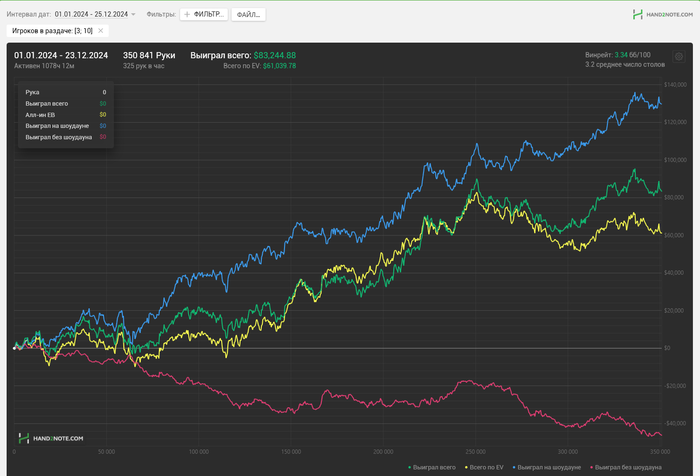Image resolution: width=700 pixels, height=476 pixels.
Task: Click the $100,000 y-axis label
Action: (x=675, y=160)
